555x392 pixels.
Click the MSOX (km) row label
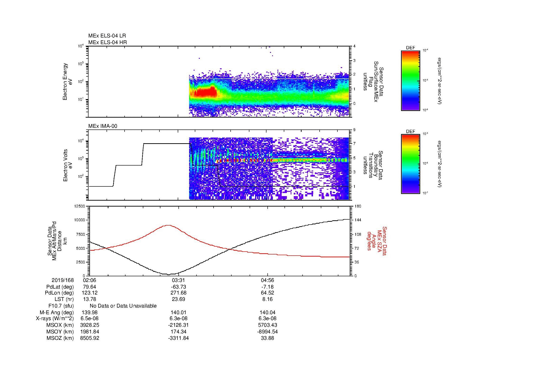(x=60, y=325)
